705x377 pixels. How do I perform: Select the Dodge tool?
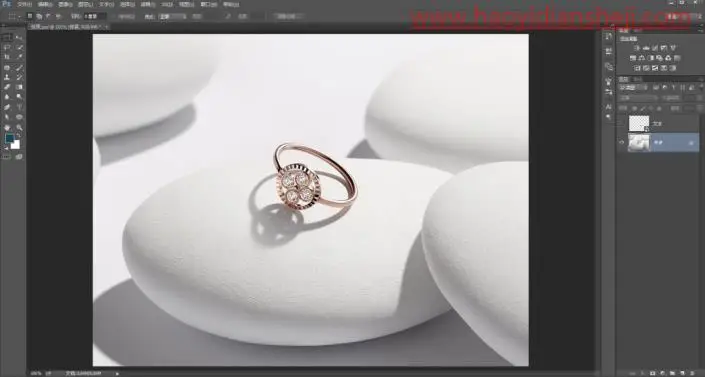point(19,97)
